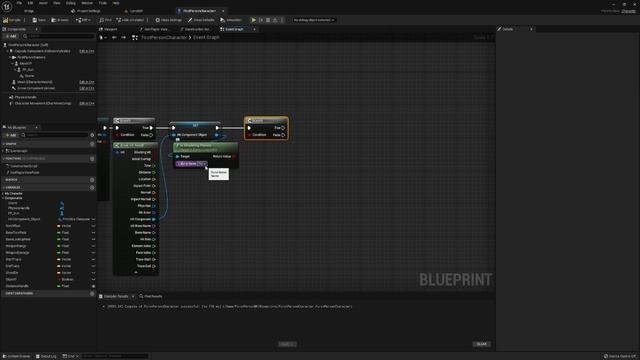
Task: Select the Physics Handle component row
Action: pos(25,97)
